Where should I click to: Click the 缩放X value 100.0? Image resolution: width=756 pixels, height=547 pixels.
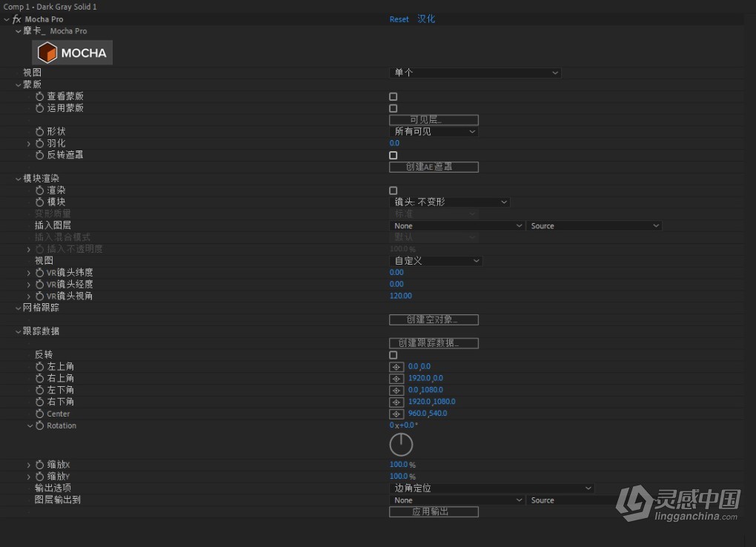pos(399,464)
